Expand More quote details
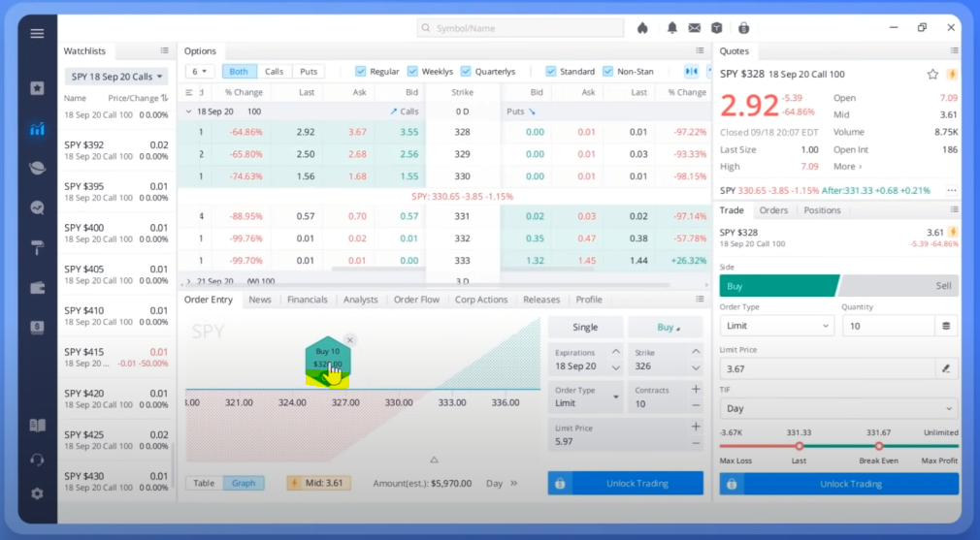The image size is (980, 540). [847, 167]
